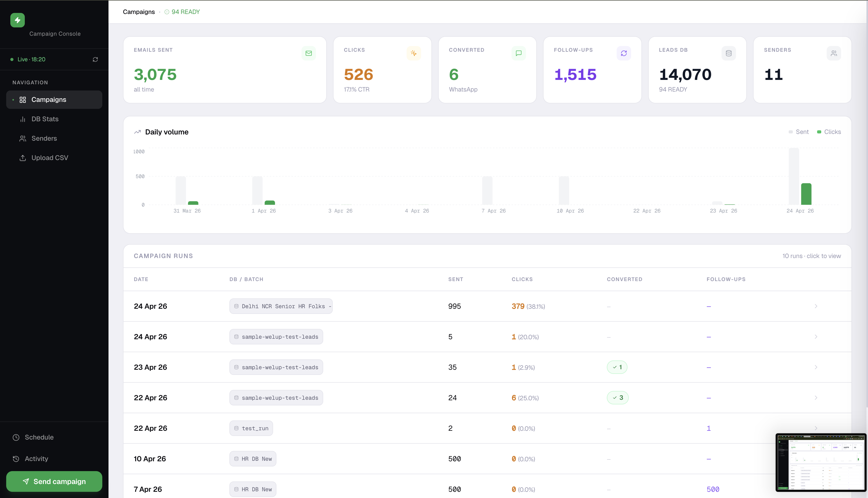Viewport: 868px width, 498px height.
Task: Click the chat bubble icon on Converted card
Action: 518,53
